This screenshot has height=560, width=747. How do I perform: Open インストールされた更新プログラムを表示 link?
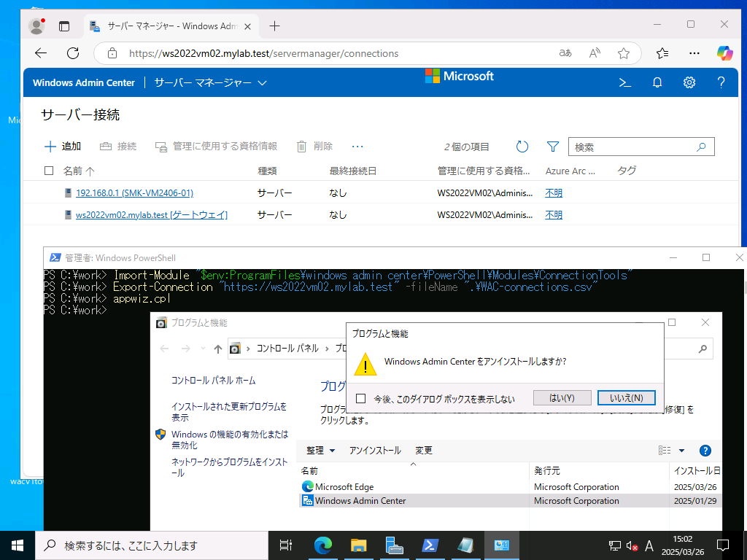pos(229,412)
